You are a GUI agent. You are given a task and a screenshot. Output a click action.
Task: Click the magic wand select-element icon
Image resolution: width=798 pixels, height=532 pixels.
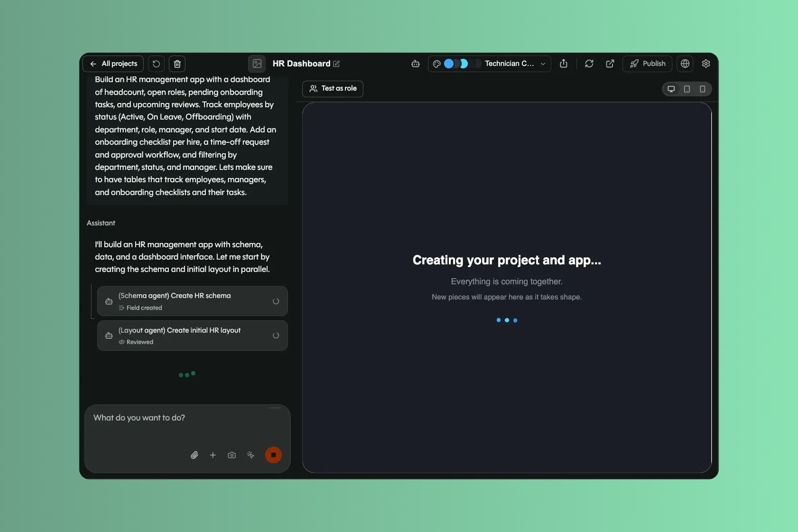pyautogui.click(x=250, y=455)
